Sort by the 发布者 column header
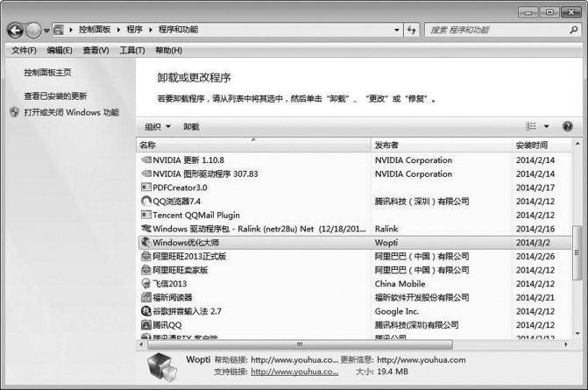 coord(442,145)
